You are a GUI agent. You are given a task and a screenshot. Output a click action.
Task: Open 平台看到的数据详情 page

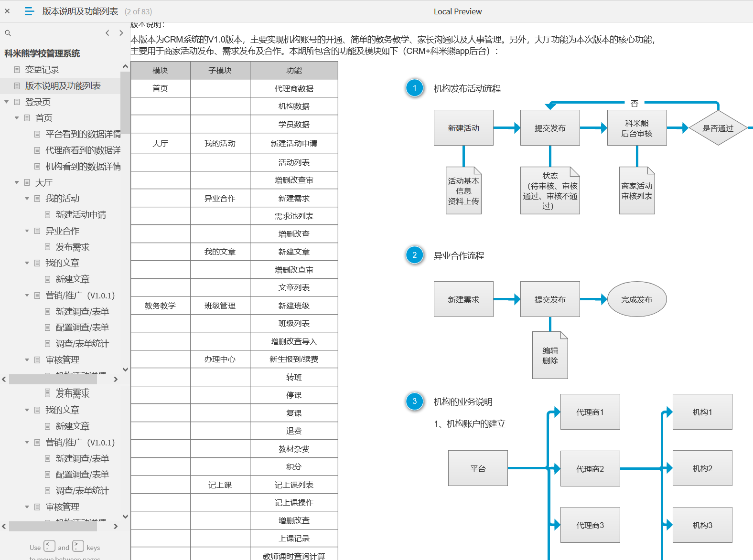pyautogui.click(x=83, y=134)
